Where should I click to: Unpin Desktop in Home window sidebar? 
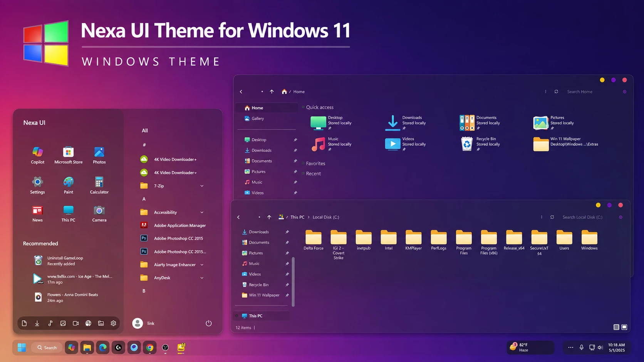(x=295, y=140)
